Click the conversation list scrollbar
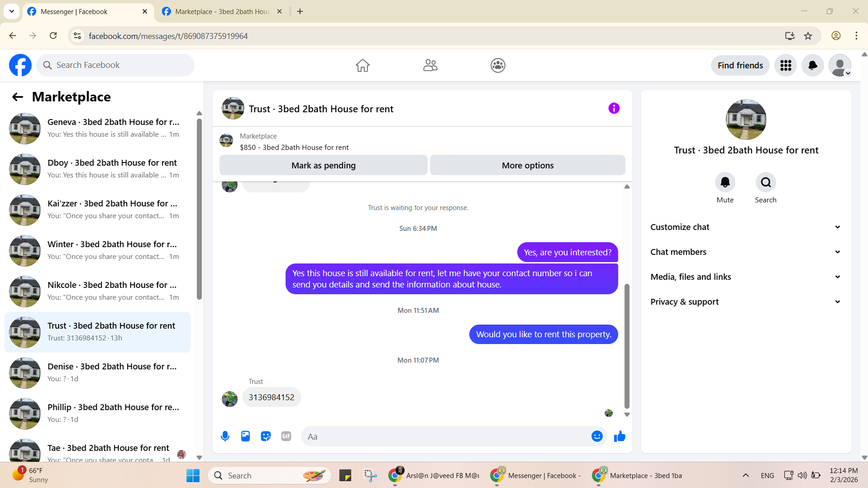 coord(199,208)
